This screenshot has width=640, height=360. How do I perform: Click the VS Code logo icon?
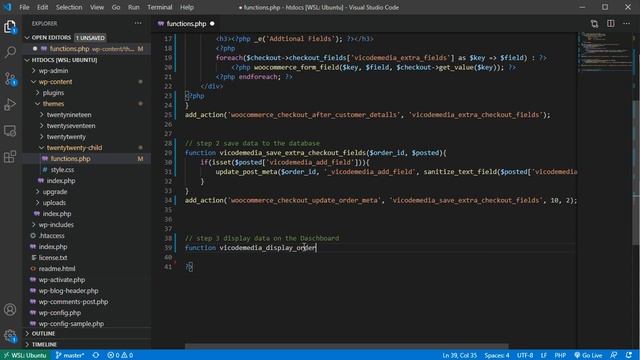(x=7, y=7)
